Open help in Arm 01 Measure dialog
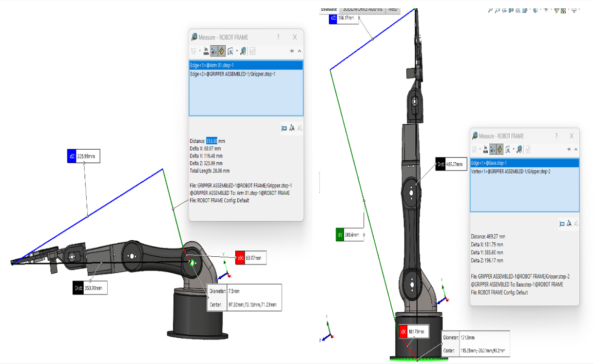Screen dimensions: 594x364 tap(278, 37)
